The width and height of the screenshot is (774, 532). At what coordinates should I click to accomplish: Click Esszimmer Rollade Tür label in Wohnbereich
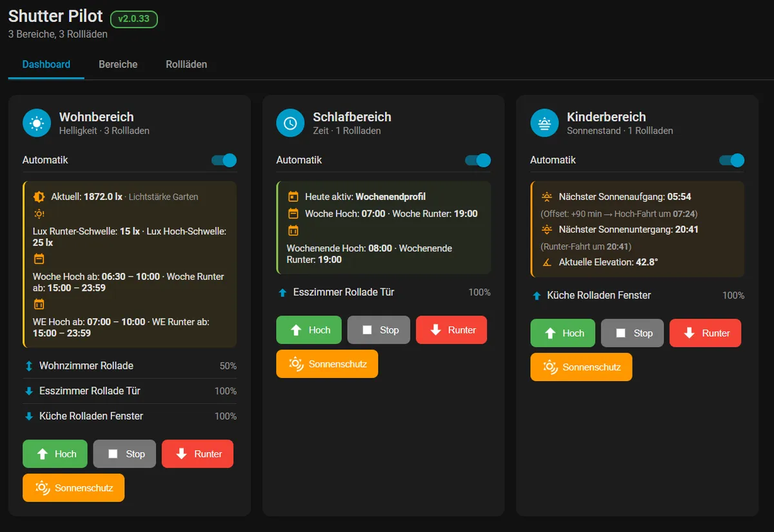click(x=90, y=391)
